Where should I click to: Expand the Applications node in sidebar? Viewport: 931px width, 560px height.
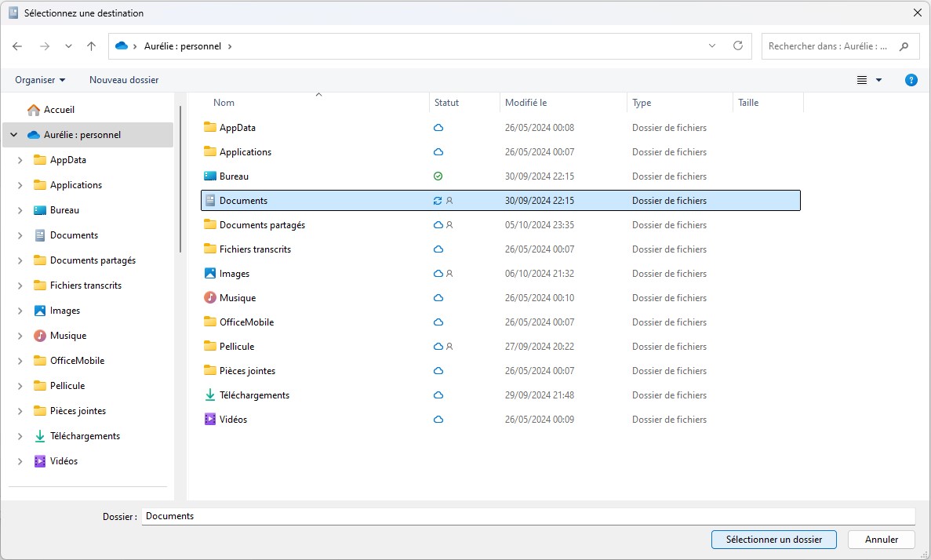[20, 185]
